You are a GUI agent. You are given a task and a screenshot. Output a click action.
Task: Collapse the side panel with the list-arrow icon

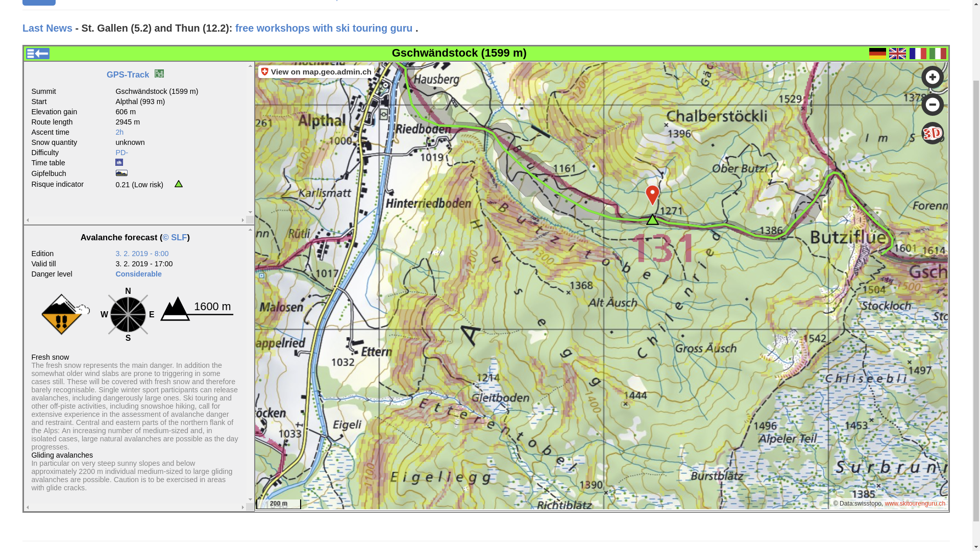pyautogui.click(x=38, y=54)
